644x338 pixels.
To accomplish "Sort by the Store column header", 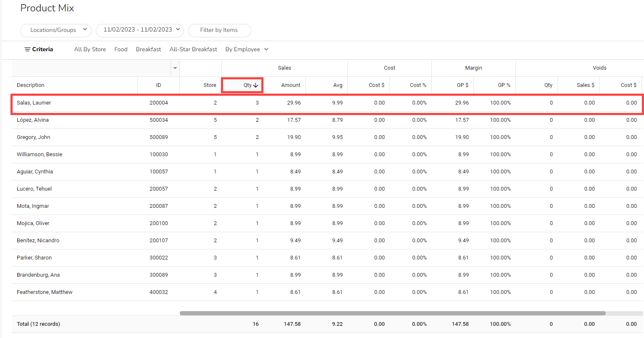I will (210, 85).
